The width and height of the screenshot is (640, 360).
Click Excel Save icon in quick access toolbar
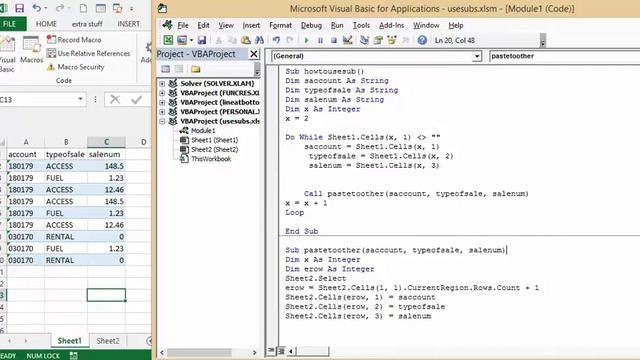click(19, 8)
